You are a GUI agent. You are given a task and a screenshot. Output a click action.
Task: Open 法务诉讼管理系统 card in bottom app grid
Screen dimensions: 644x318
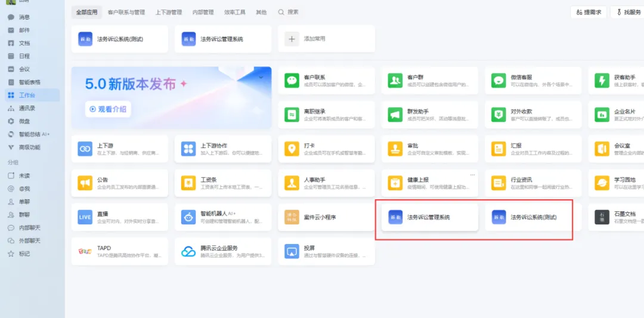(x=429, y=217)
